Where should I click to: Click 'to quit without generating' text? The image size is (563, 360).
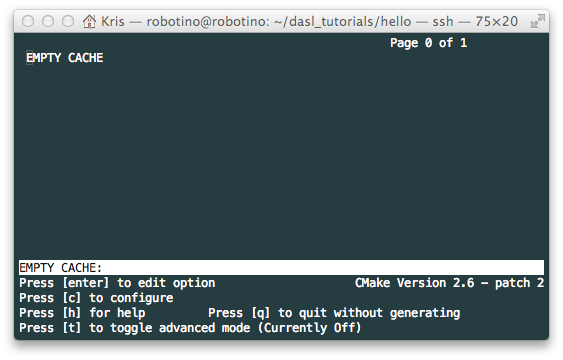pos(369,313)
